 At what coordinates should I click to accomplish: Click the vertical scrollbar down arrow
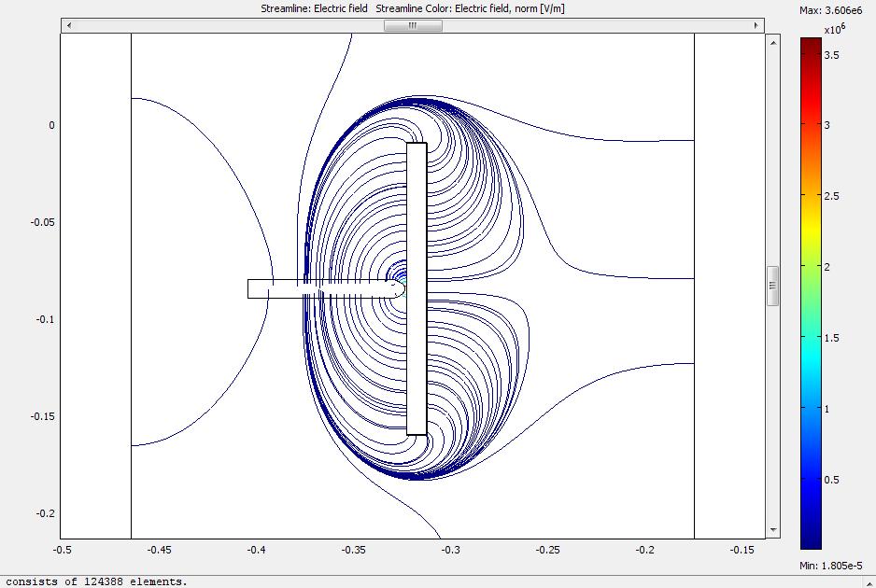point(771,531)
